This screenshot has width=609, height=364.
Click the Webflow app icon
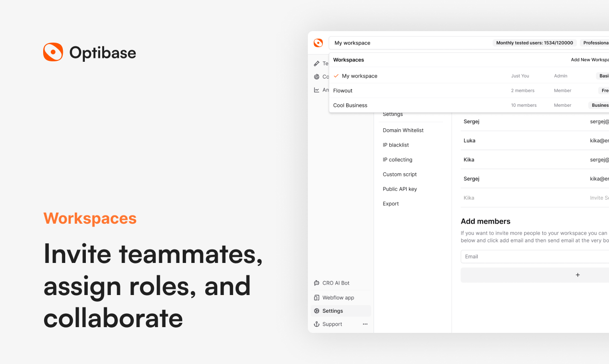point(316,297)
